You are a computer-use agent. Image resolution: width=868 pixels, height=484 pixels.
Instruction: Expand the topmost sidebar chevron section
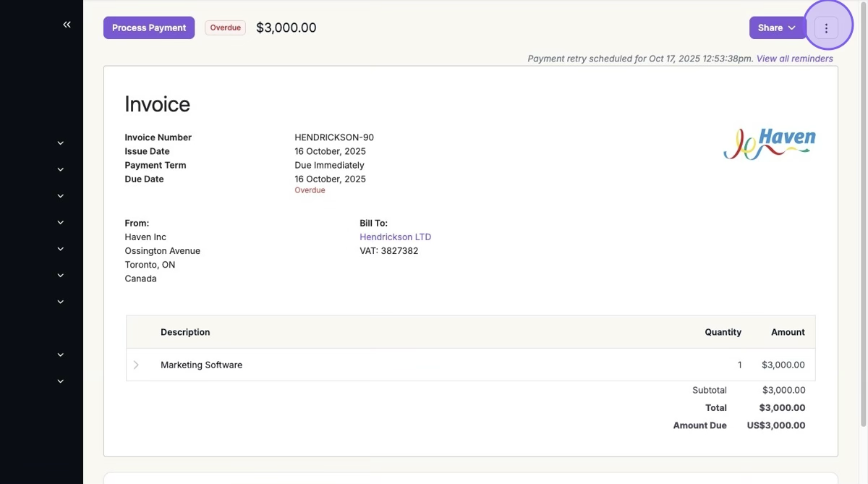(61, 143)
